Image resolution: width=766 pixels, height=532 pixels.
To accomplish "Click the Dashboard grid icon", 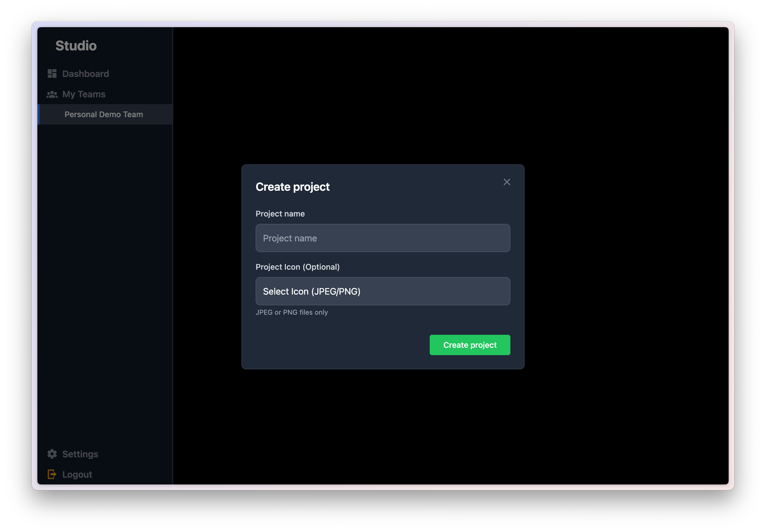I will point(52,74).
